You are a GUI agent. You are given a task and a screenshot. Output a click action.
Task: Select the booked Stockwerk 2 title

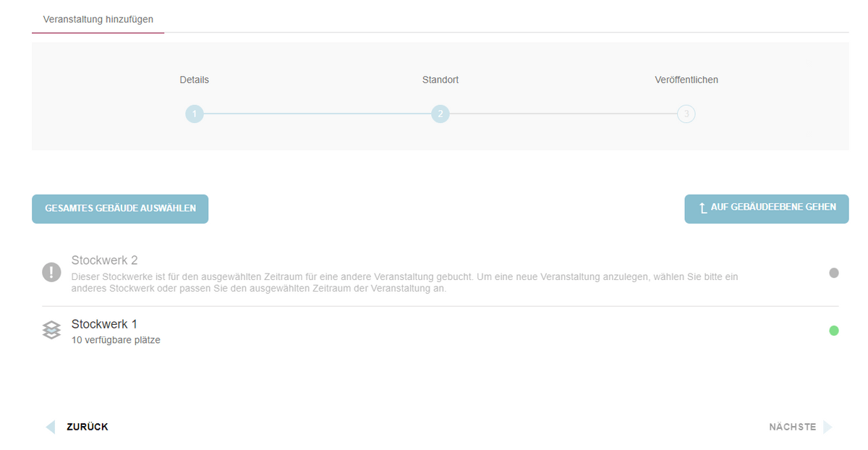[x=104, y=260]
